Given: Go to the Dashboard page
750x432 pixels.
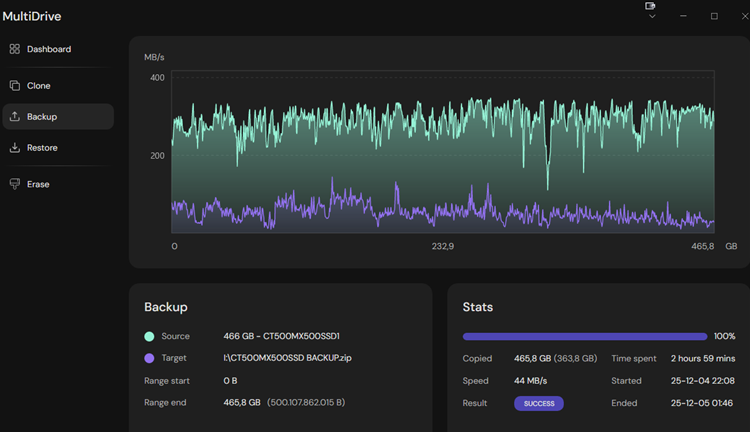Looking at the screenshot, I should 48,49.
